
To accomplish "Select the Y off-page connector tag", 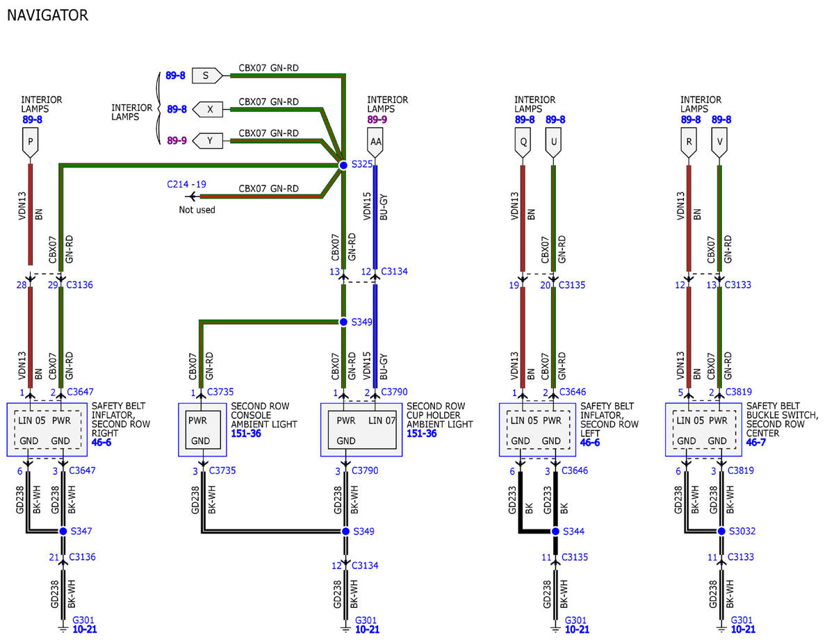I will pos(208,140).
